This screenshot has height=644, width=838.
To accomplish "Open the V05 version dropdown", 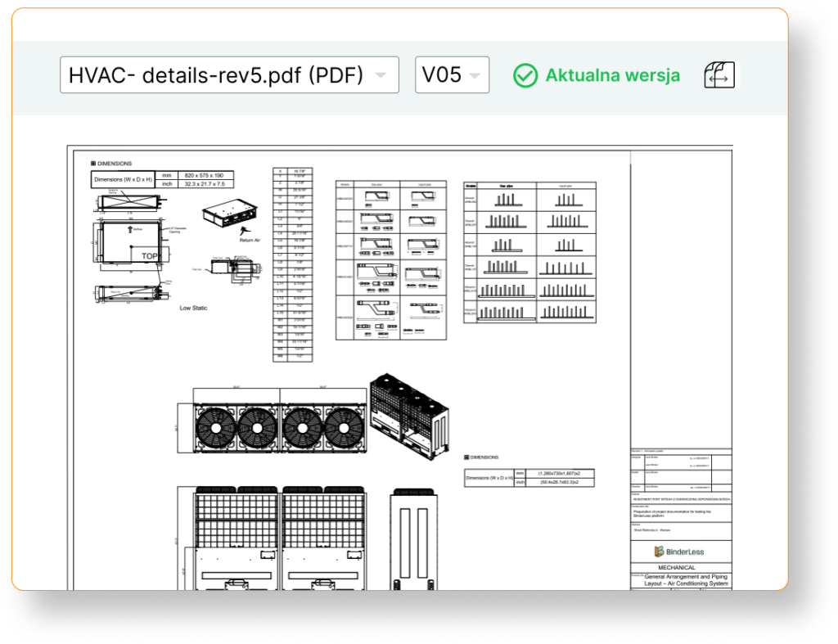I will click(x=452, y=75).
